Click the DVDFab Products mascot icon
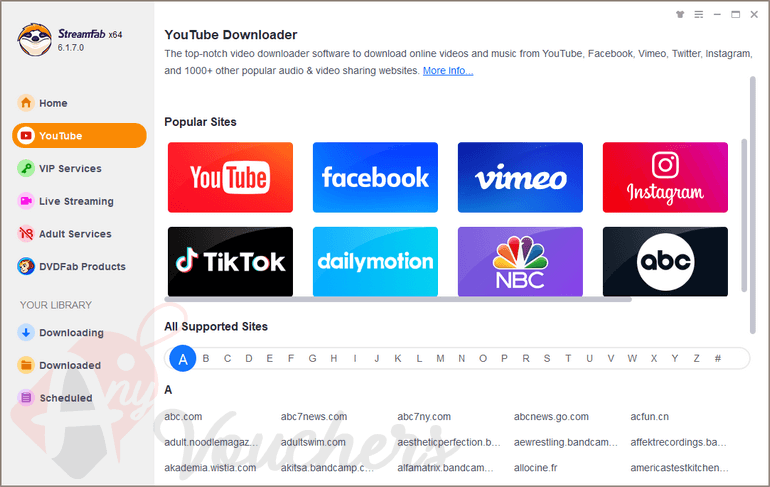The height and width of the screenshot is (487, 770). (26, 267)
